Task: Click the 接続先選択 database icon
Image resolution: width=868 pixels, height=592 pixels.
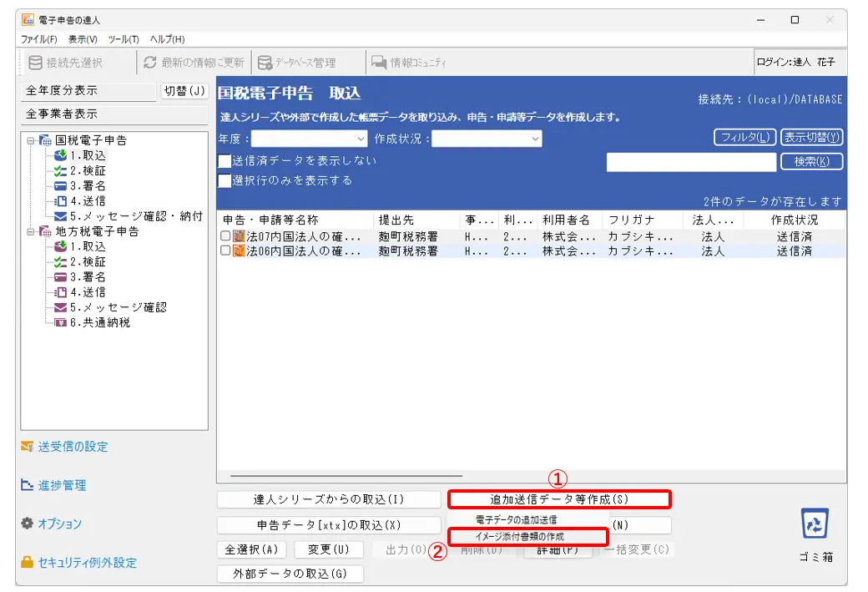Action: [35, 63]
